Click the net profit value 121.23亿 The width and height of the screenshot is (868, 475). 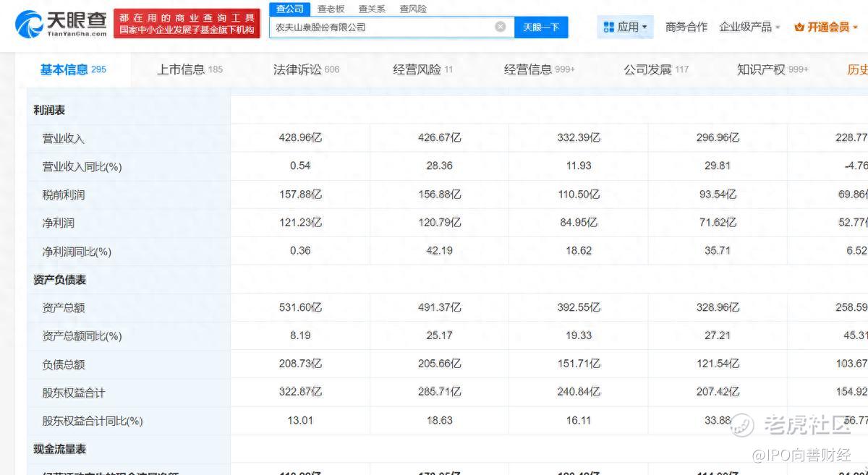300,222
